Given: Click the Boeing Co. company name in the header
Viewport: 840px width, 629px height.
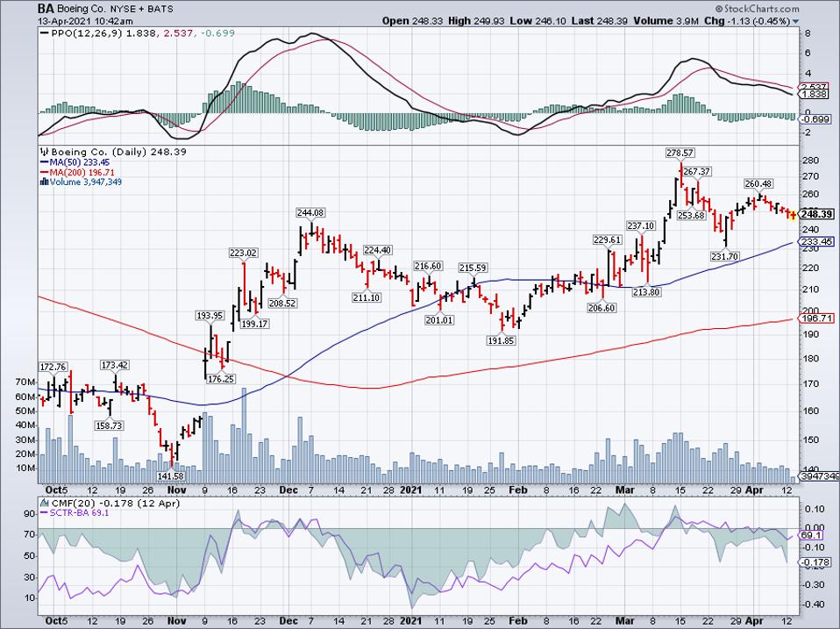Looking at the screenshot, I should coord(82,9).
